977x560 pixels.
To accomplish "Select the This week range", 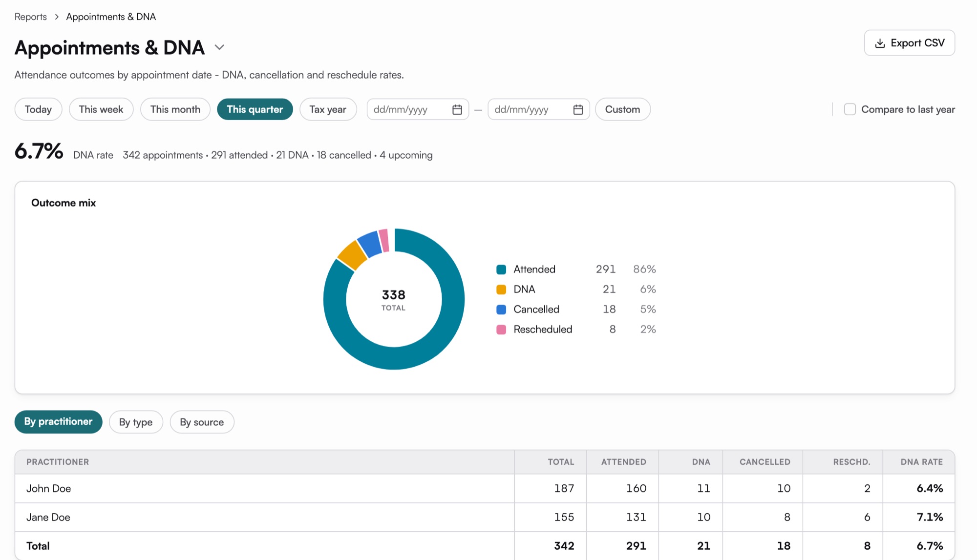I will (x=101, y=109).
